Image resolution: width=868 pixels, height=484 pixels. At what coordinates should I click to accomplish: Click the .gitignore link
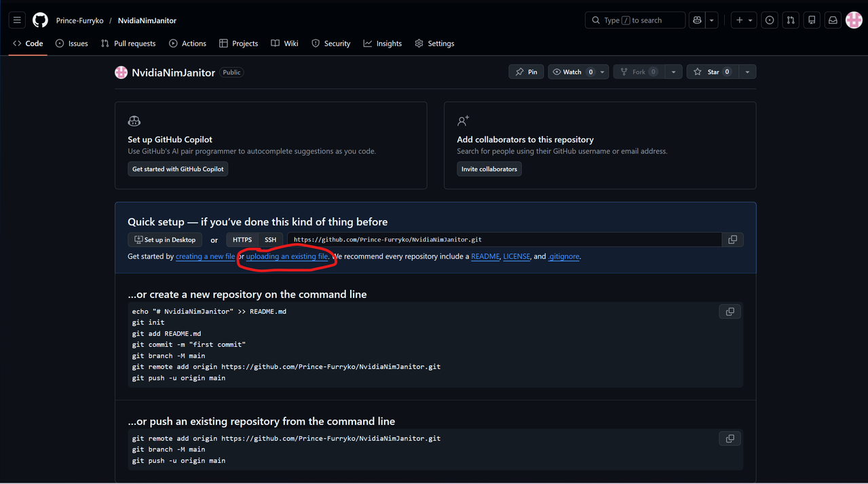pos(564,257)
